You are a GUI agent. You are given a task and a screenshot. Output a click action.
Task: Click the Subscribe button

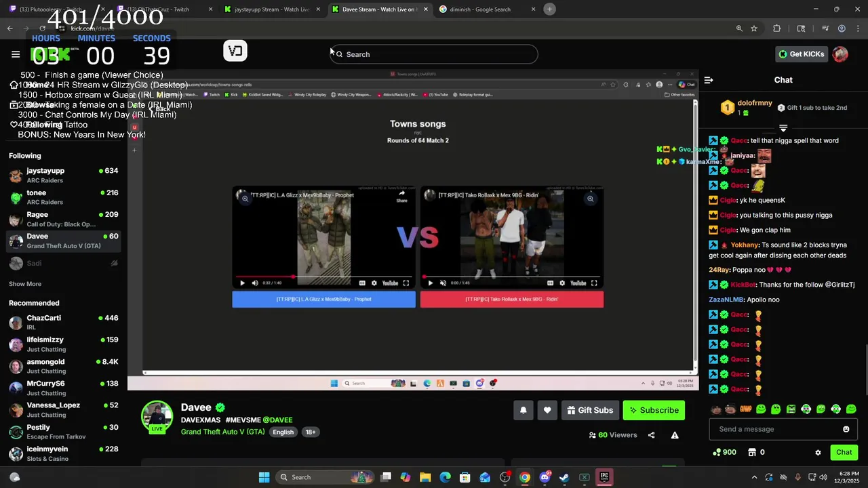coord(654,410)
